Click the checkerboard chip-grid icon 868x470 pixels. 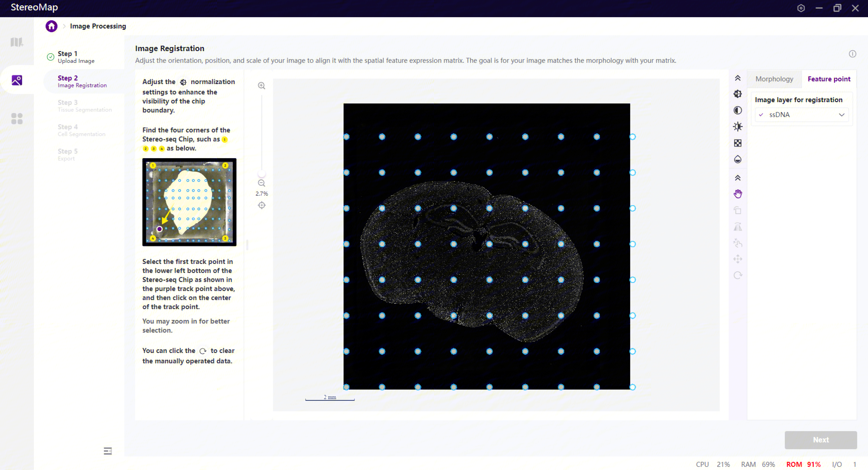click(x=738, y=143)
